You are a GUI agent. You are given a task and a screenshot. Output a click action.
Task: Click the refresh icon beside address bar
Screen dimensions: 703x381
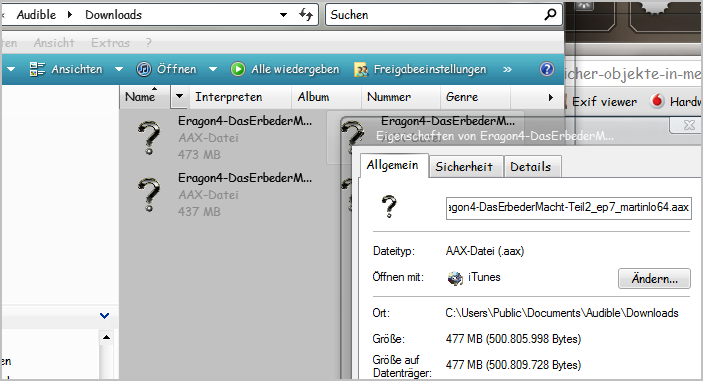pos(306,14)
